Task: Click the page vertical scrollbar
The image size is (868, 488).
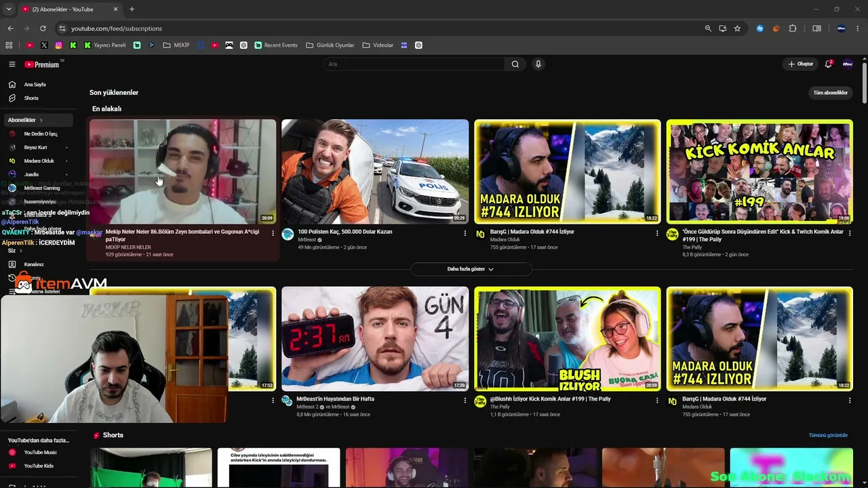Action: (x=865, y=83)
